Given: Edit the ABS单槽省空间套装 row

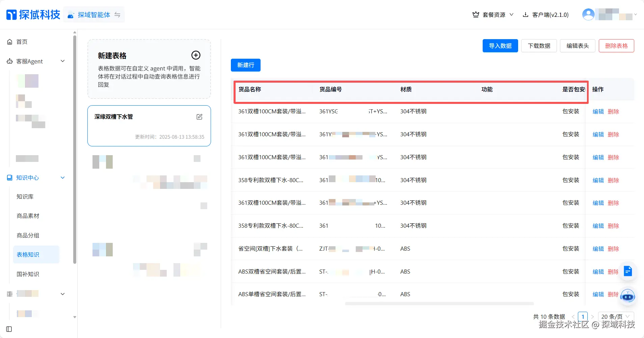Looking at the screenshot, I should pyautogui.click(x=598, y=294).
